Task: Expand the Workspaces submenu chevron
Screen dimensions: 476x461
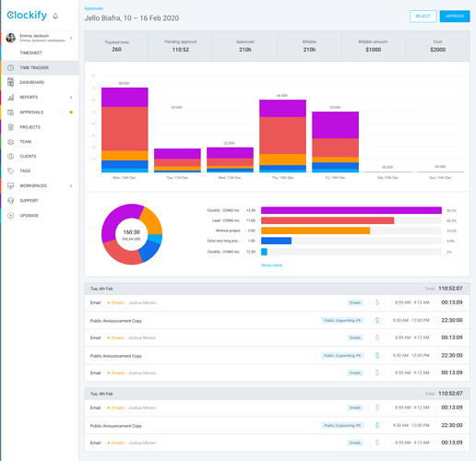Action: 71,186
